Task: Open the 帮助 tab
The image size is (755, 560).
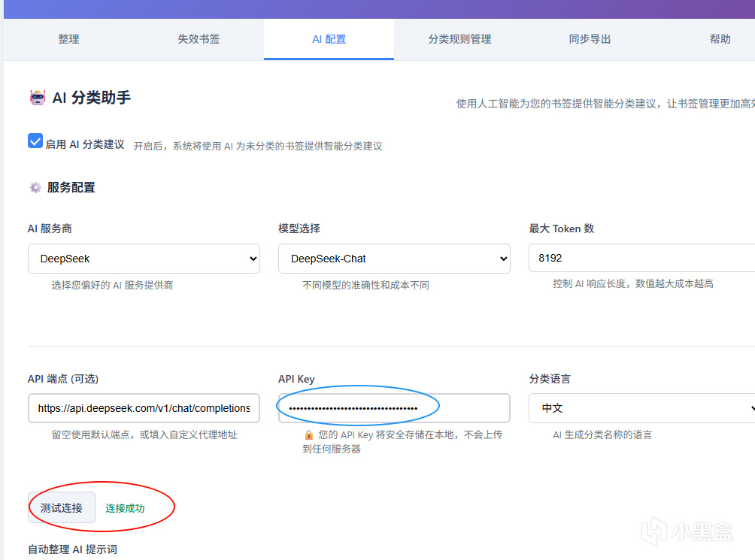Action: click(720, 39)
